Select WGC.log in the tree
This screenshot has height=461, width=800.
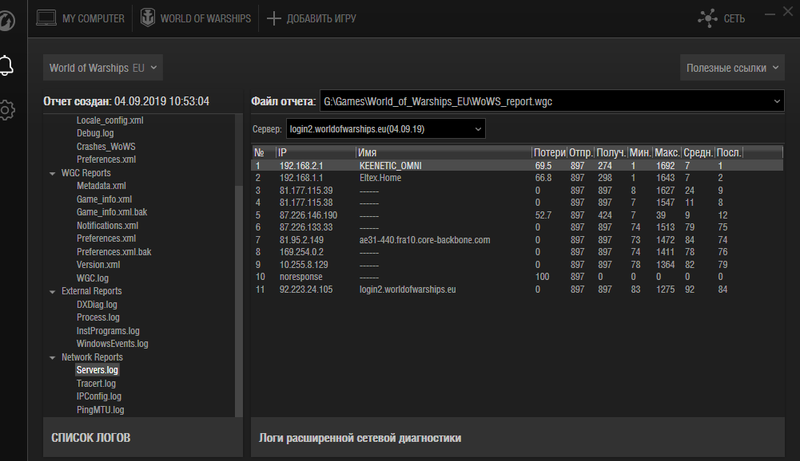(x=92, y=278)
